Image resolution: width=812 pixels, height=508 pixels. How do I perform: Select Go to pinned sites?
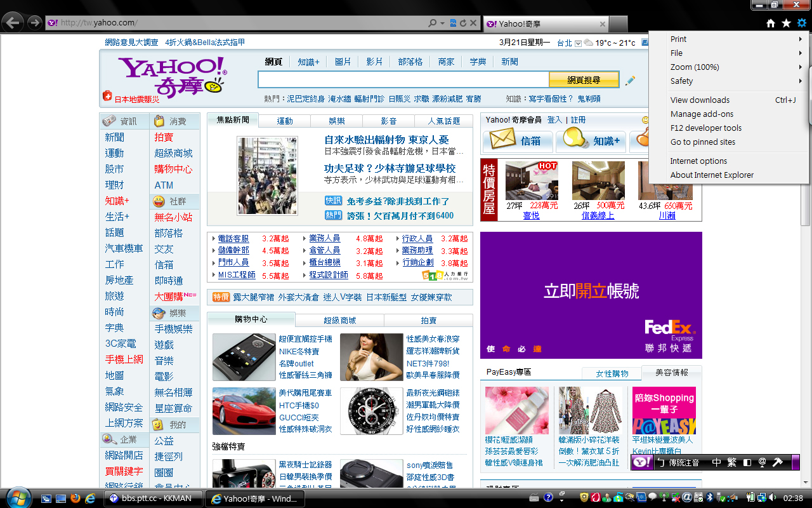tap(736, 142)
